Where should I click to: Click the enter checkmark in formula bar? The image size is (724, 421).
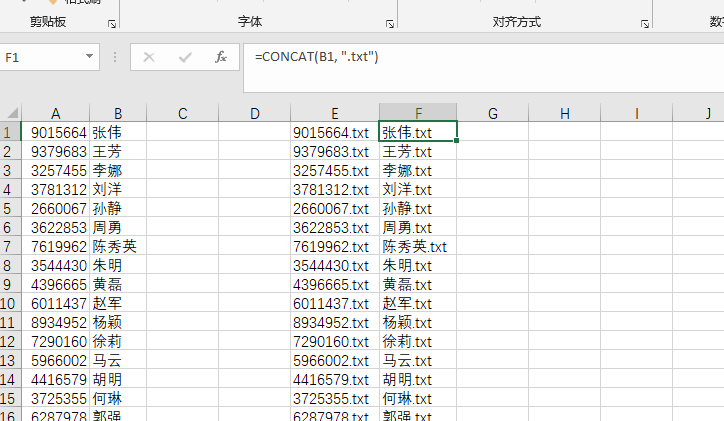click(x=185, y=58)
